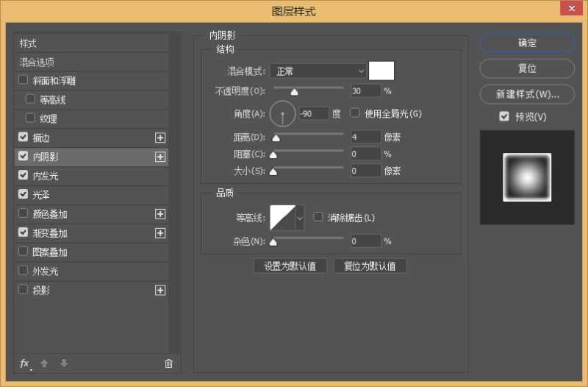The height and width of the screenshot is (387, 588).
Task: Click the 设置为默认值 button
Action: [x=290, y=266]
